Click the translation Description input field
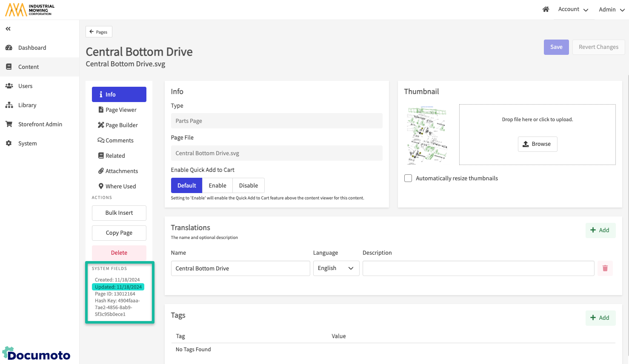The width and height of the screenshot is (629, 364). (x=478, y=268)
